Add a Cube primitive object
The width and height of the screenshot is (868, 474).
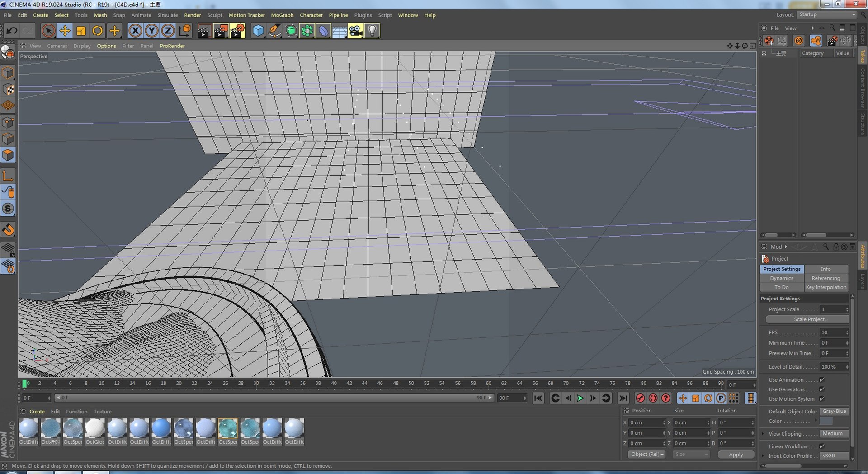pyautogui.click(x=258, y=31)
